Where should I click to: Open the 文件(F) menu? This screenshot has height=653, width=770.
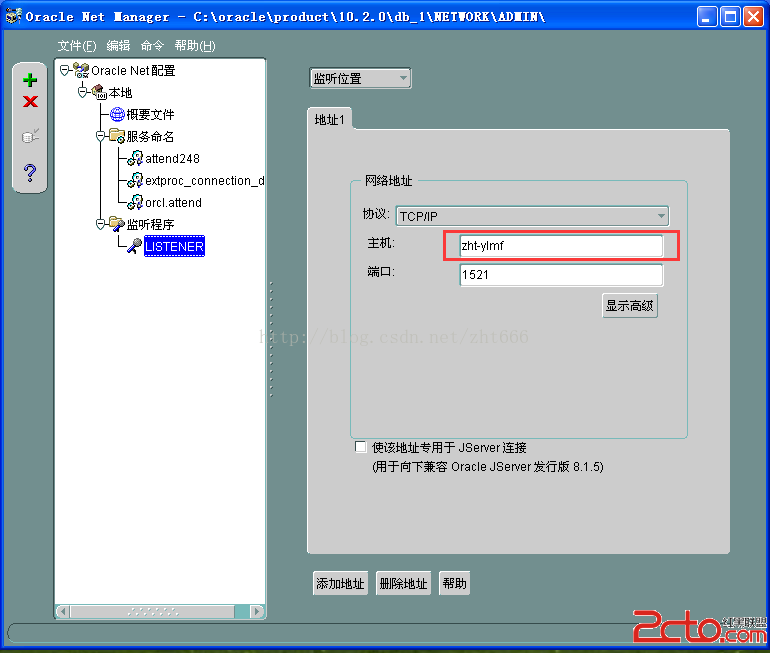77,46
